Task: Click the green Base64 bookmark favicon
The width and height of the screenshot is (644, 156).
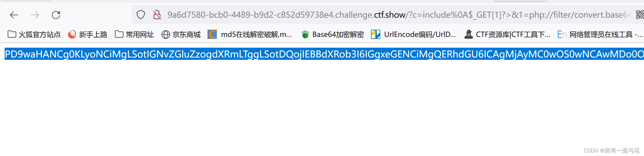Action: pos(305,35)
